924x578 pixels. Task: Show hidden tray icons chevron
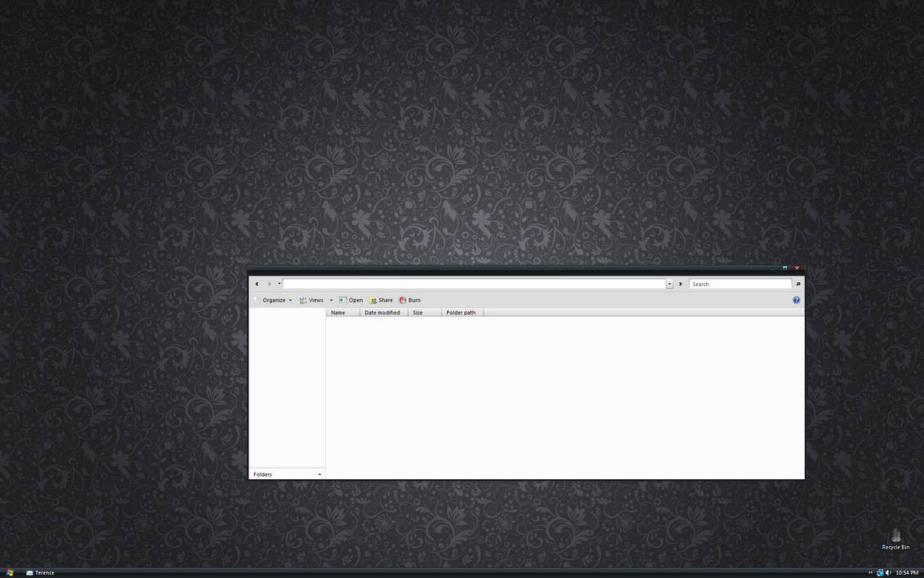pyautogui.click(x=870, y=573)
